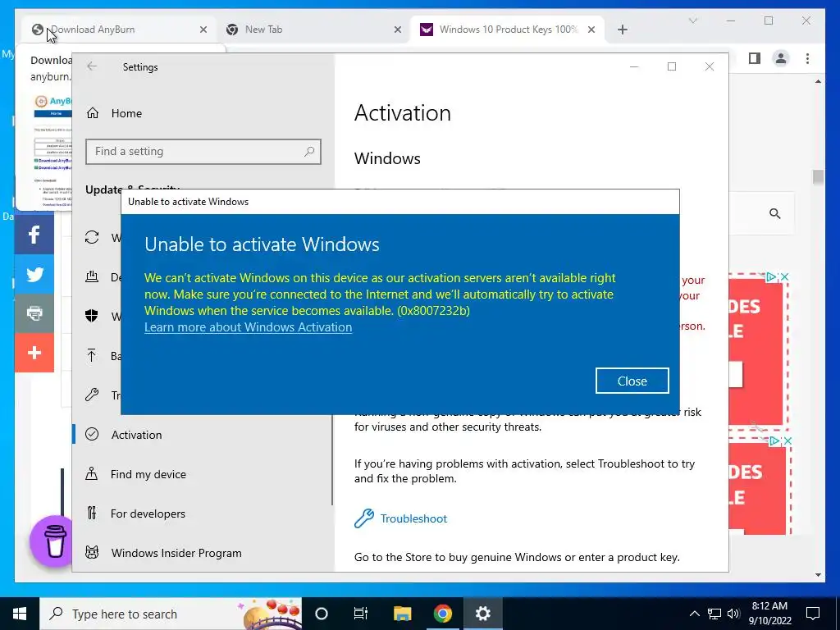This screenshot has width=840, height=630.
Task: Go to Settings Home
Action: [x=126, y=113]
